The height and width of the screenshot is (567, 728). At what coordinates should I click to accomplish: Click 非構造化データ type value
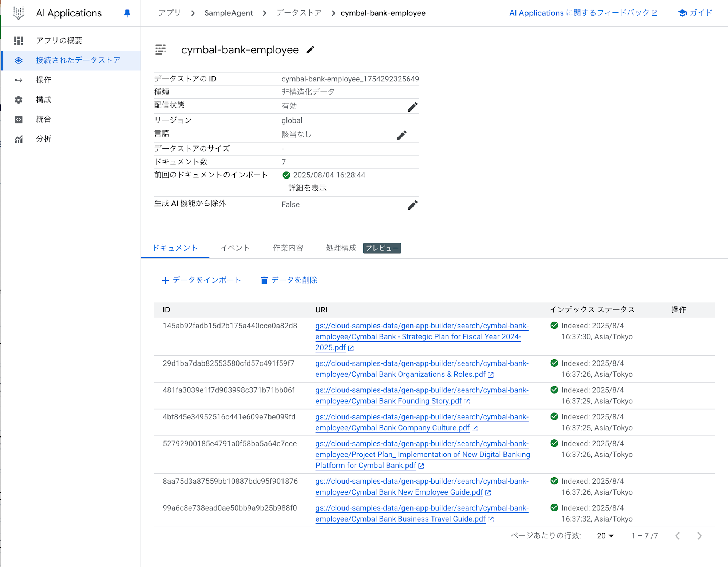(x=308, y=92)
